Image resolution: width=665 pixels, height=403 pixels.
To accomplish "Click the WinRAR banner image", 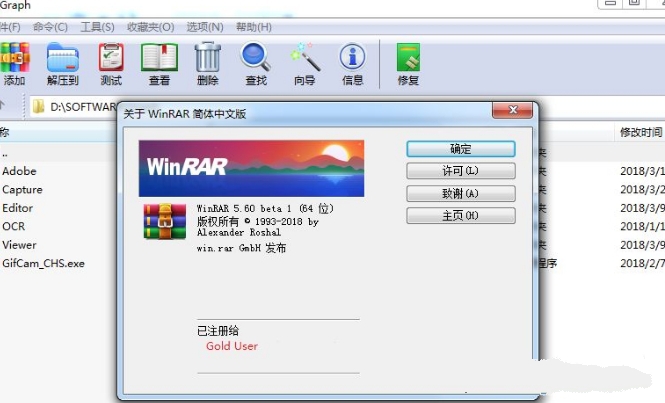I will (251, 168).
